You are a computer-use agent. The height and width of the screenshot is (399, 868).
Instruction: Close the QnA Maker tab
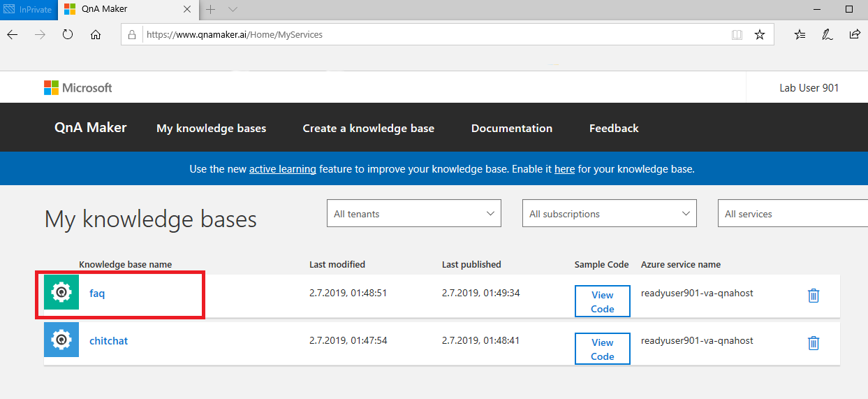187,10
